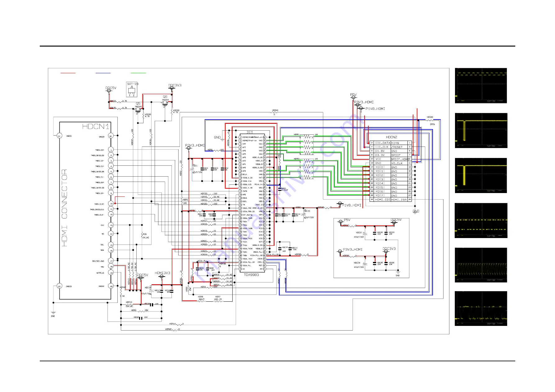Click the TDA9983 part number text
Viewport: 555px width, 392px height.
coord(251,275)
